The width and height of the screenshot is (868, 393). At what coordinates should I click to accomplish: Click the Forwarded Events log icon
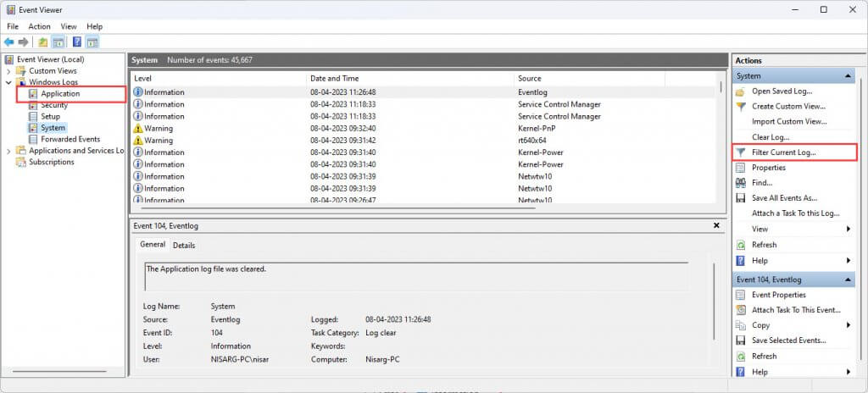[x=33, y=140]
